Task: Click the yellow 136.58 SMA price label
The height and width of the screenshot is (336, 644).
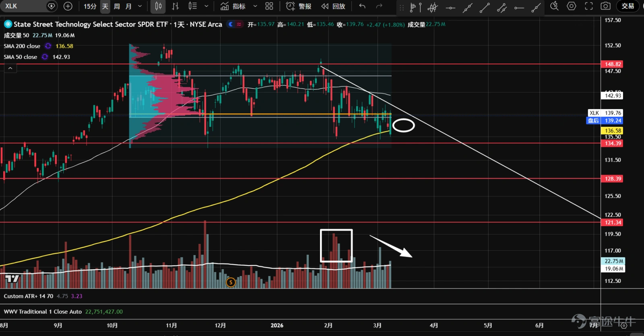Action: (612, 131)
